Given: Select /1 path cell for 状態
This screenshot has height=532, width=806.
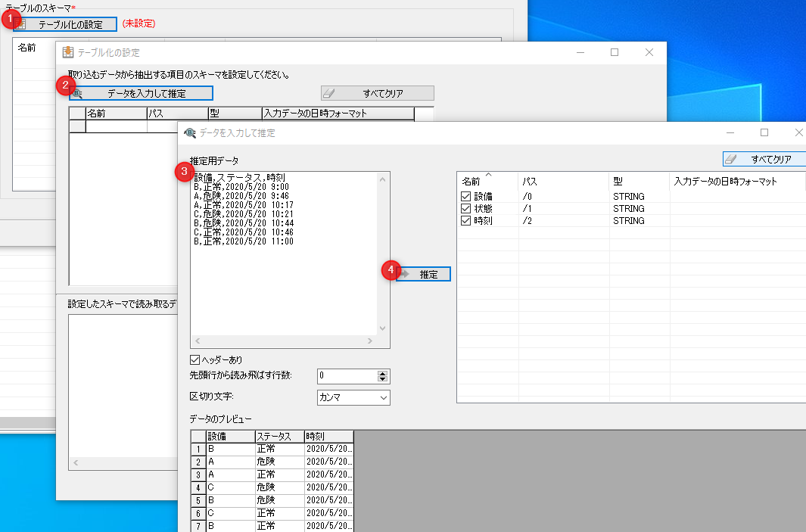Looking at the screenshot, I should tap(563, 208).
